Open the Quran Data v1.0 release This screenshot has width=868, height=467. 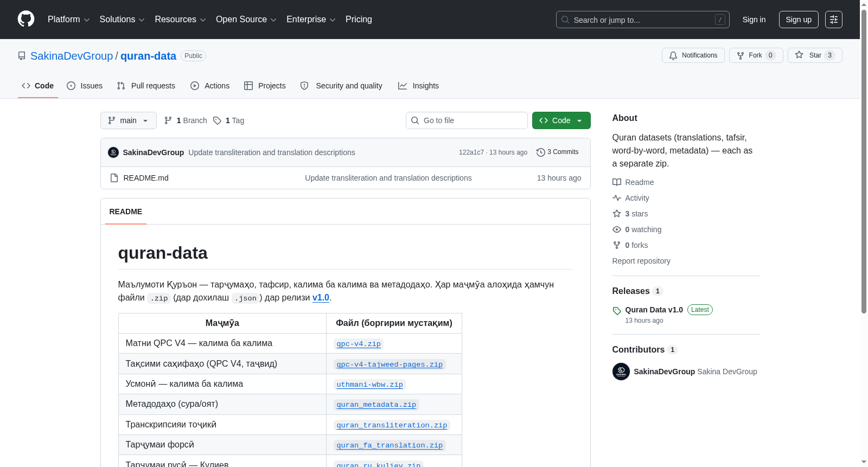point(654,310)
